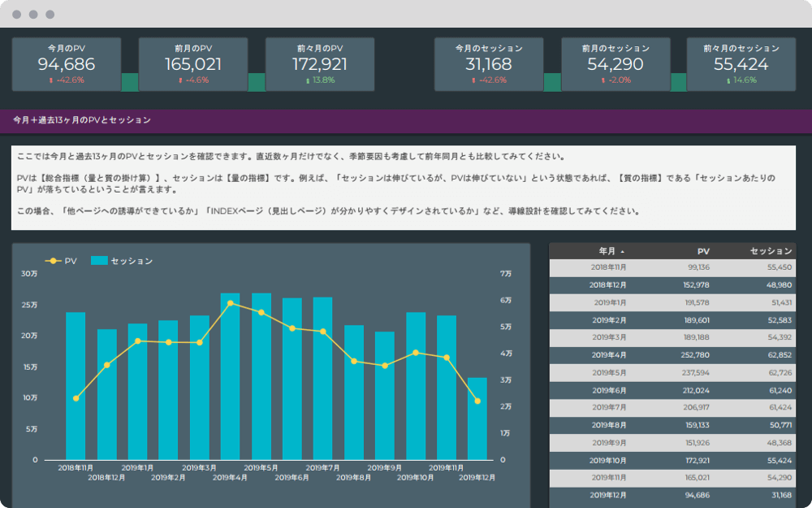This screenshot has width=812, height=508.
Task: Click the PV line peak point at 2019年4月
Action: pyautogui.click(x=231, y=303)
